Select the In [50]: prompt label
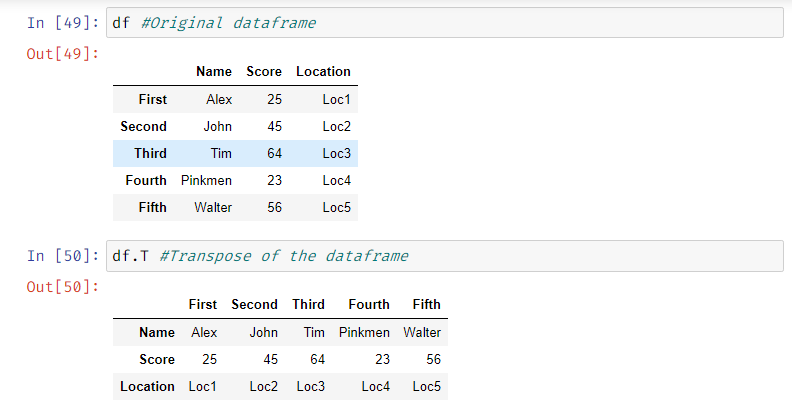Image resolution: width=792 pixels, height=411 pixels. coord(63,256)
